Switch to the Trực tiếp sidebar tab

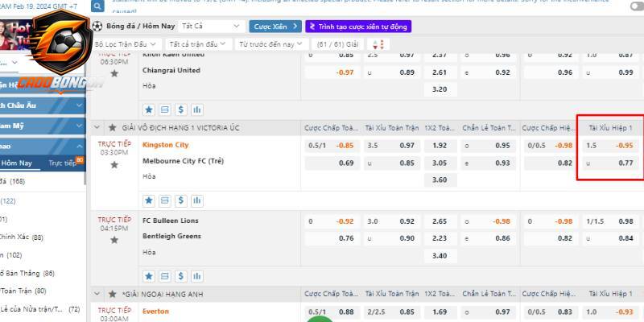[x=63, y=163]
